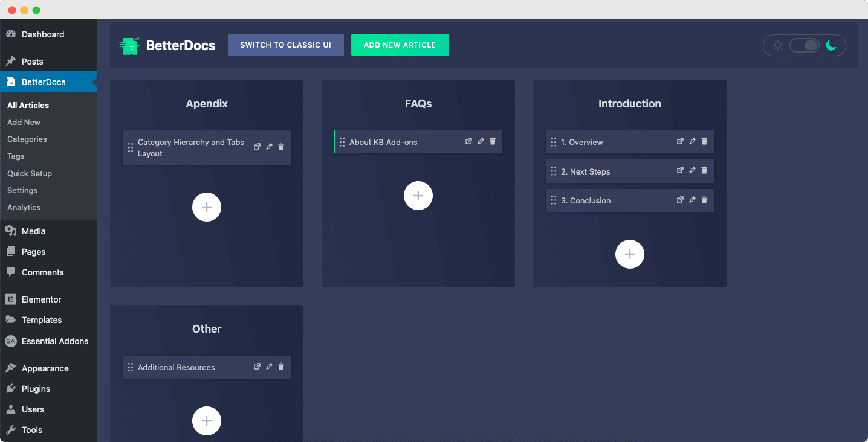Delete the Additional Resources article

point(281,367)
